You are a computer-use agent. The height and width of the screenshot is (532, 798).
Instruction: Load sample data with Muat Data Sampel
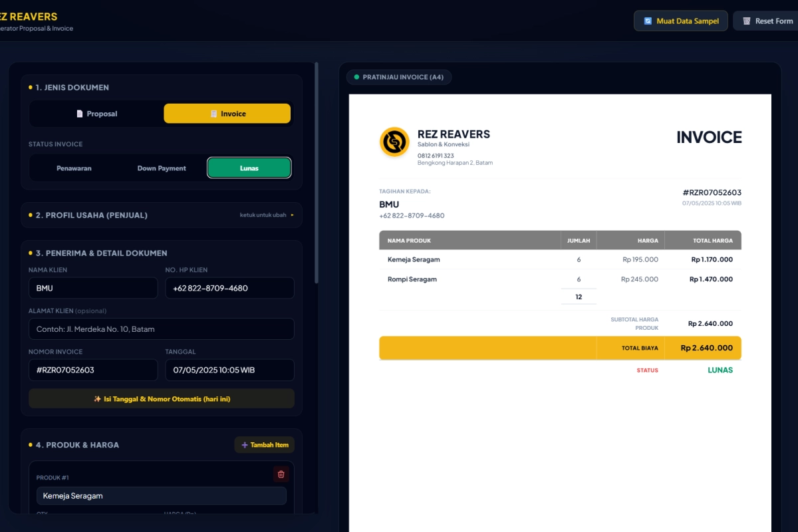coord(681,21)
